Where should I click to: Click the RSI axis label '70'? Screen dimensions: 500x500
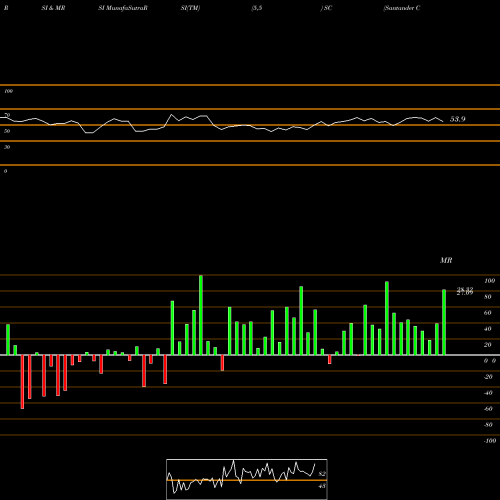[7, 115]
